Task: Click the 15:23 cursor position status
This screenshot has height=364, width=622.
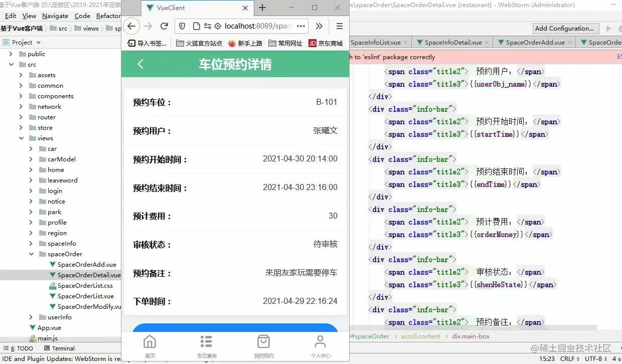Action: (547, 359)
